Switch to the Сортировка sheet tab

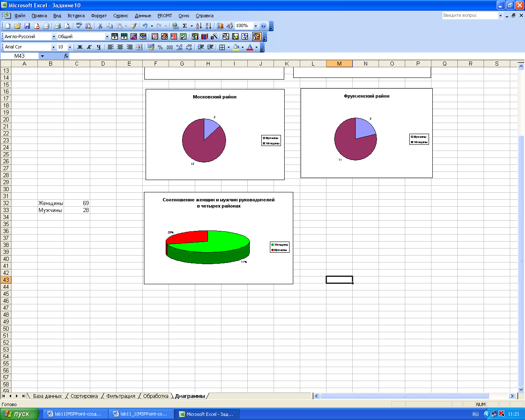tap(84, 396)
